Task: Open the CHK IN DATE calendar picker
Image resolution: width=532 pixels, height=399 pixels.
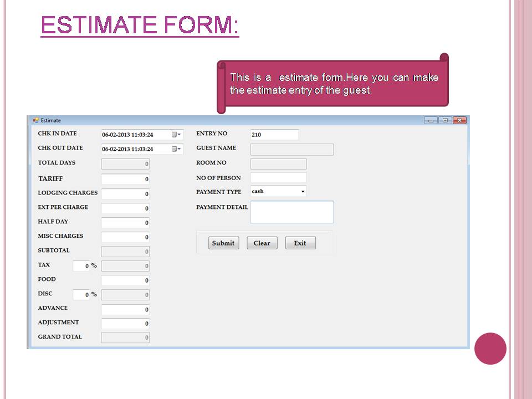Action: (176, 135)
